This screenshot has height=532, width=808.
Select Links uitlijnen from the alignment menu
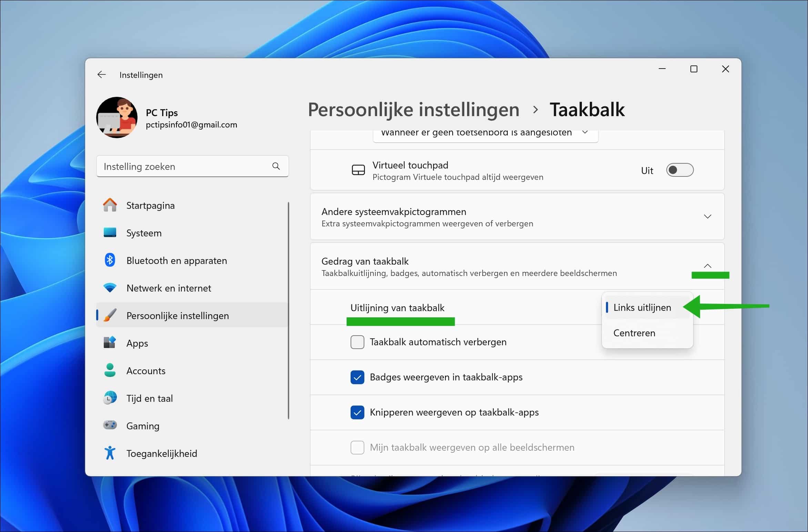[x=642, y=307]
